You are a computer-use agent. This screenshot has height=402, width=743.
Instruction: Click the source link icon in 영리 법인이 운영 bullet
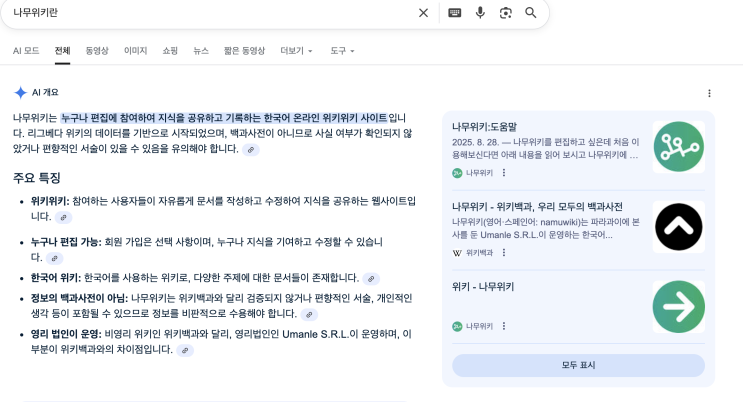[x=185, y=351]
